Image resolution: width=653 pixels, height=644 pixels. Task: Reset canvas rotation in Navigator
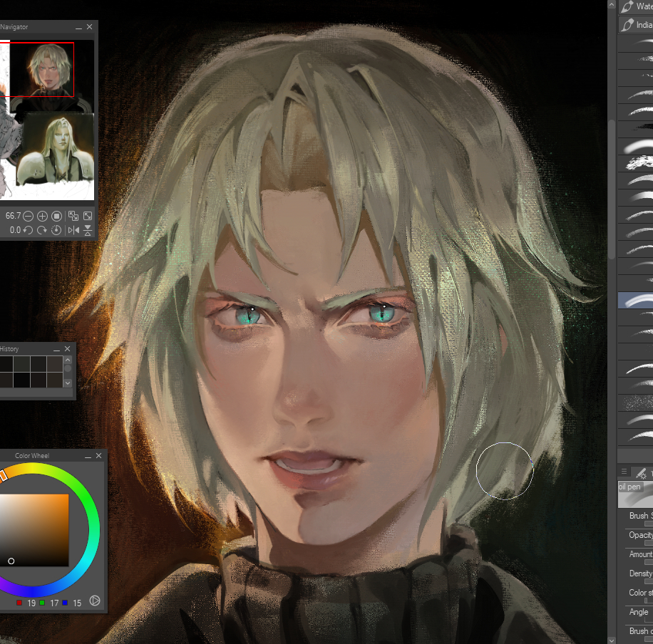tap(57, 230)
